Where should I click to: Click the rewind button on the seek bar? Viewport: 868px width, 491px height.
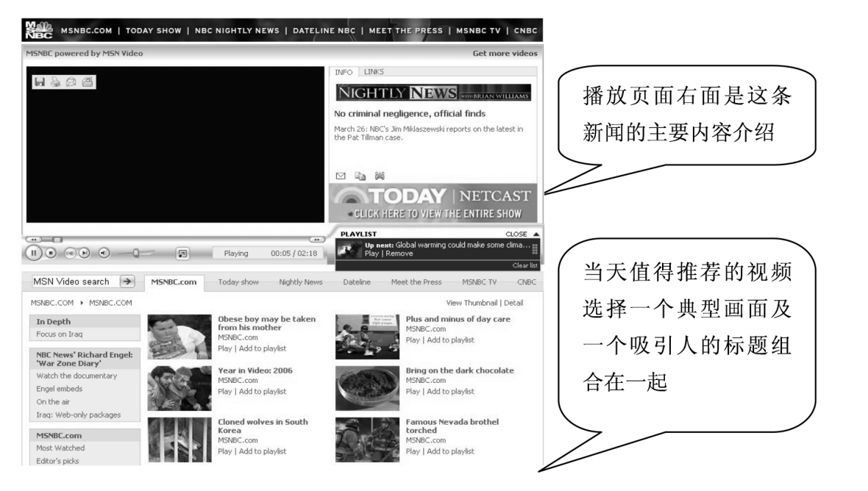(33, 240)
